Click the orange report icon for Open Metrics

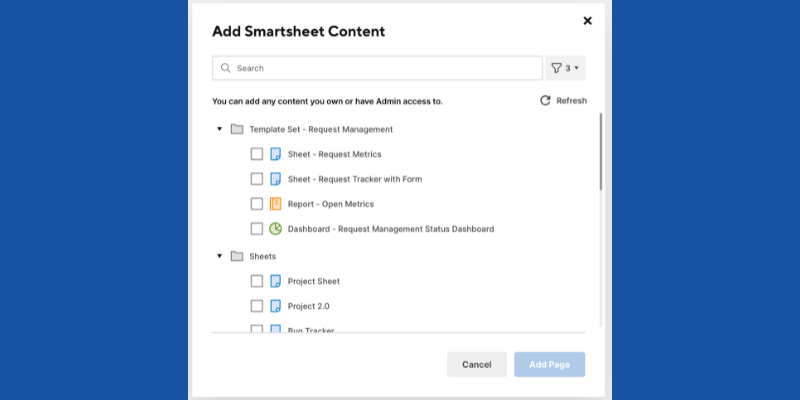[275, 204]
